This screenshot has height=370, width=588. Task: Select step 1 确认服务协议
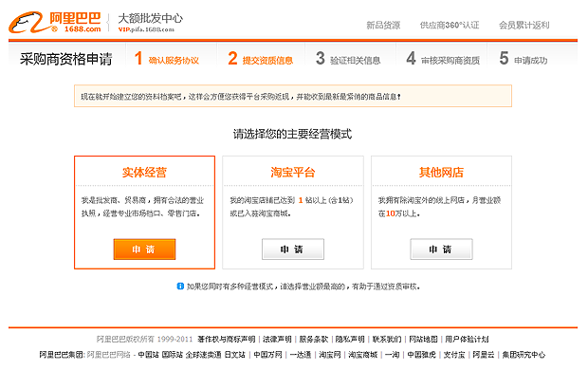pos(167,59)
